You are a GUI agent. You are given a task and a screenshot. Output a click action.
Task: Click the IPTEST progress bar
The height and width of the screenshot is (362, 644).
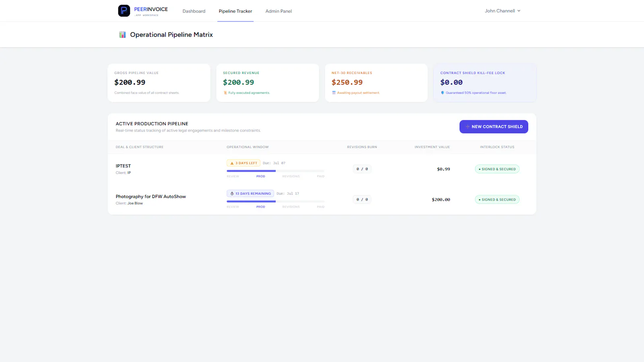(276, 171)
